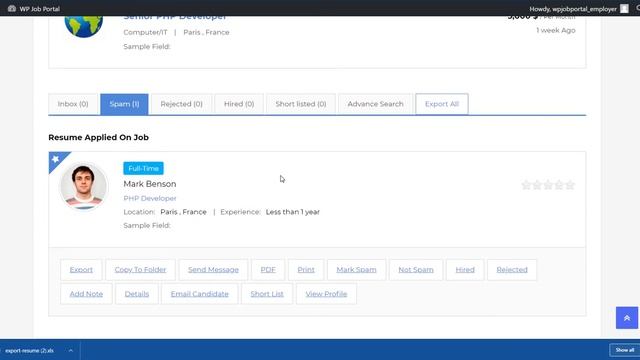
Task: Open Howdy wpjobportal_employer account menu
Action: click(573, 9)
